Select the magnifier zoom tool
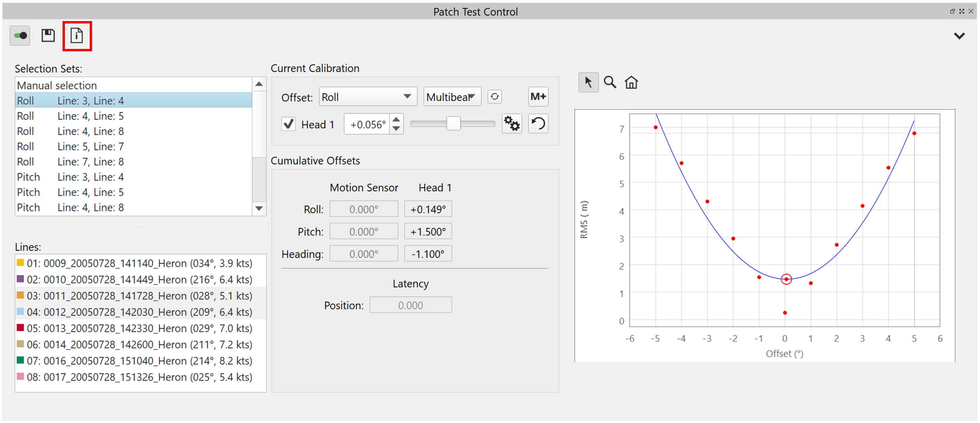Screen dimensions: 980x423 pos(610,82)
